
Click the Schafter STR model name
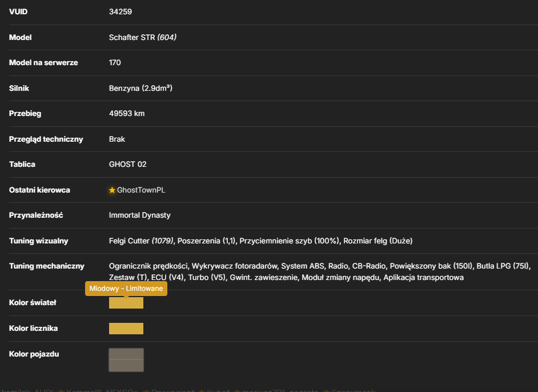132,37
